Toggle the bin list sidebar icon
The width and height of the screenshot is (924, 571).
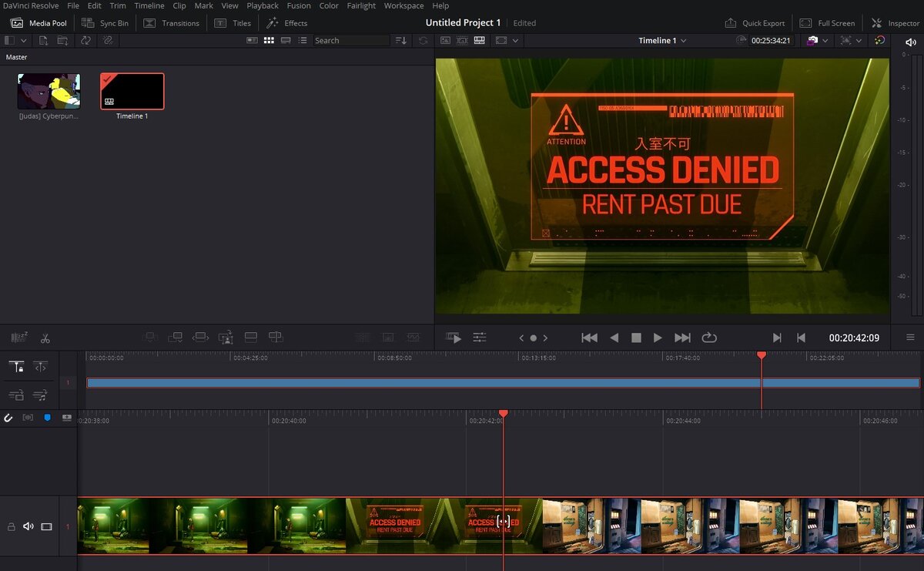click(x=9, y=40)
